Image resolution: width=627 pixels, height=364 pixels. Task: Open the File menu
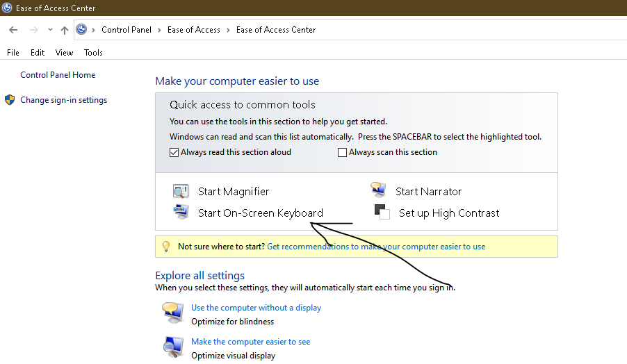13,53
